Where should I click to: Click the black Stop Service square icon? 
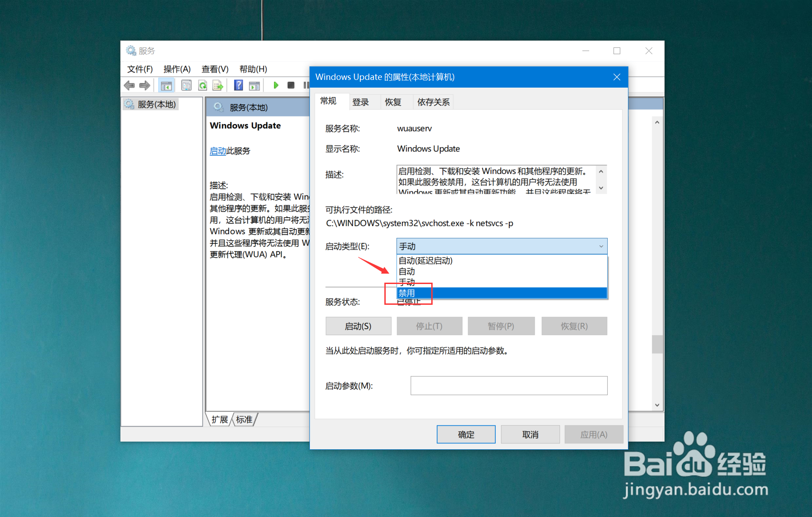(x=291, y=85)
